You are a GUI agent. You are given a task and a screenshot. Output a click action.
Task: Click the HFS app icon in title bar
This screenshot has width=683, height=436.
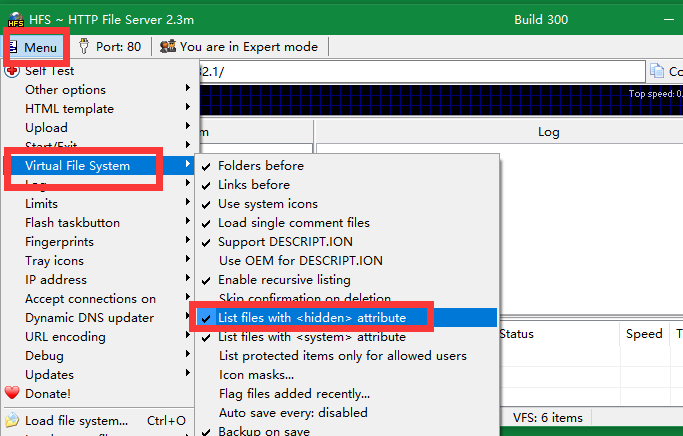16,20
